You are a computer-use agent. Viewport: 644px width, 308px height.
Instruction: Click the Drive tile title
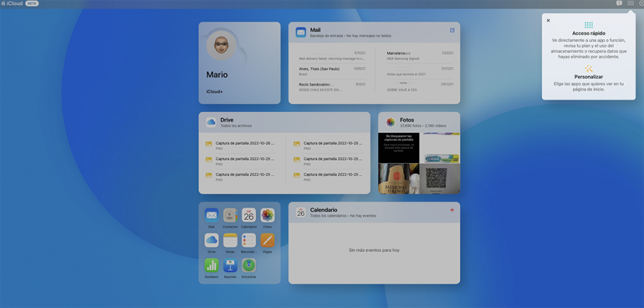click(x=227, y=120)
